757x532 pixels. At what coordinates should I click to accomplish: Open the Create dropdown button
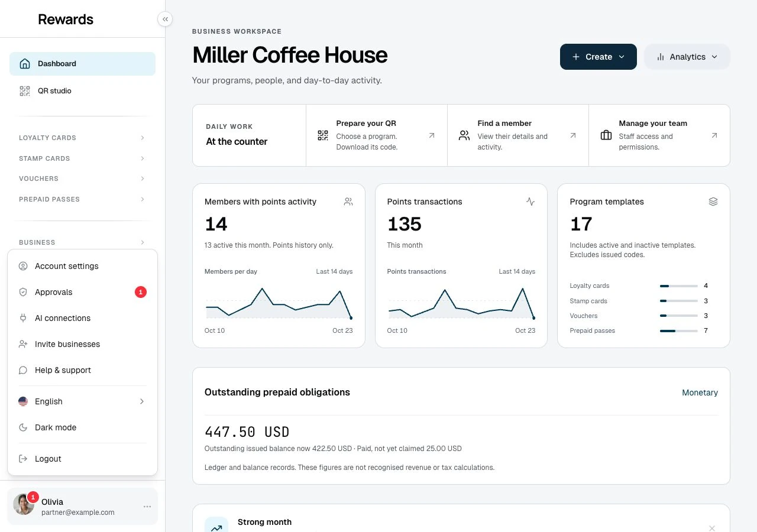coord(599,57)
